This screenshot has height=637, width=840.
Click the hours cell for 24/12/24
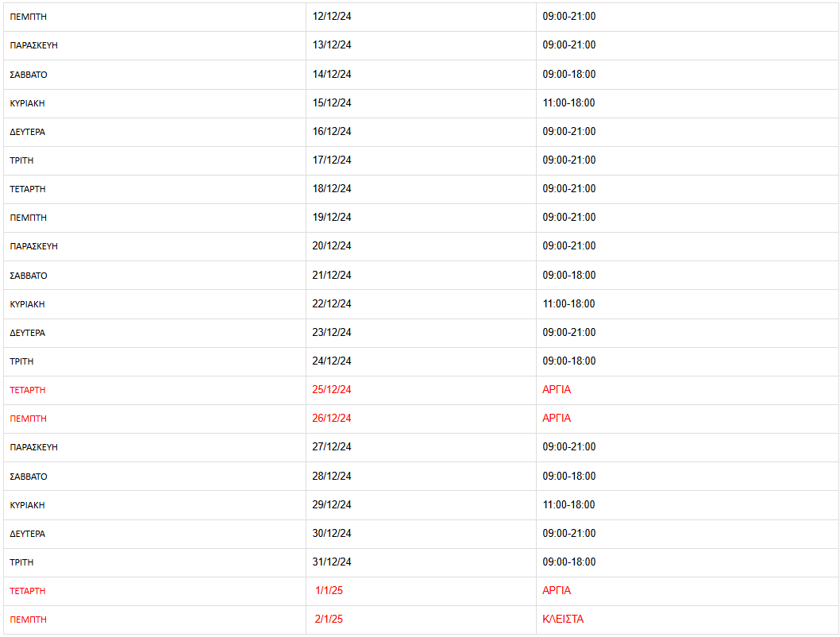(x=568, y=361)
